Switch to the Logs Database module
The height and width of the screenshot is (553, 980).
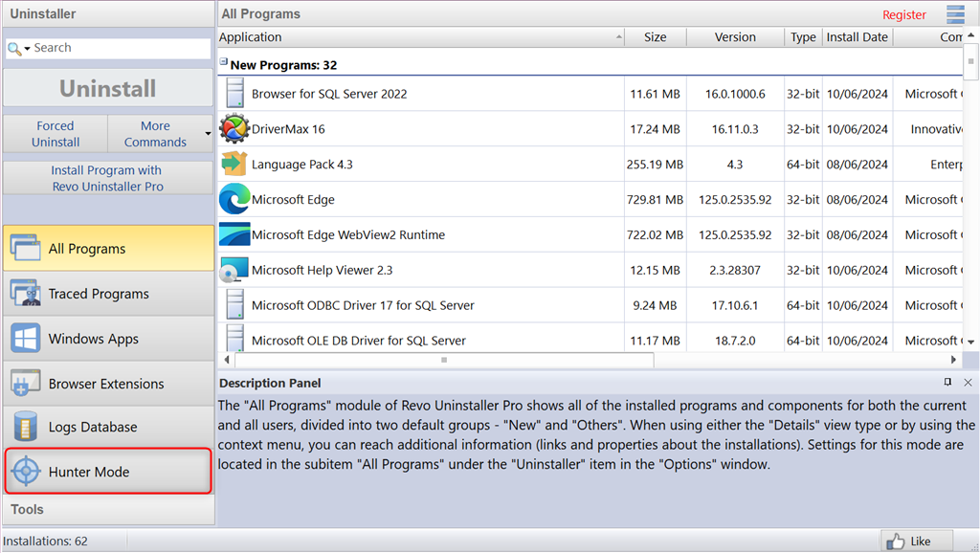(x=108, y=427)
